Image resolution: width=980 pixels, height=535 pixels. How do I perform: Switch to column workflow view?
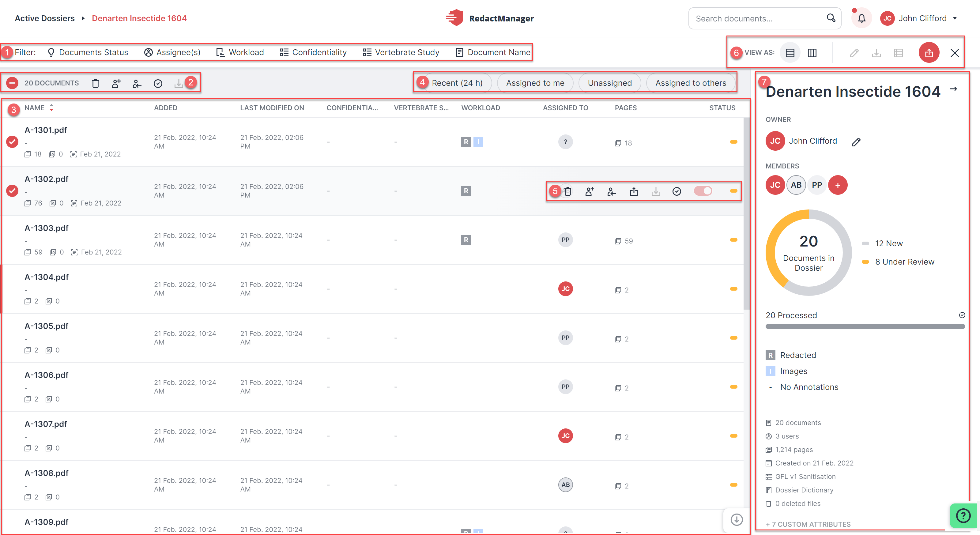tap(812, 53)
